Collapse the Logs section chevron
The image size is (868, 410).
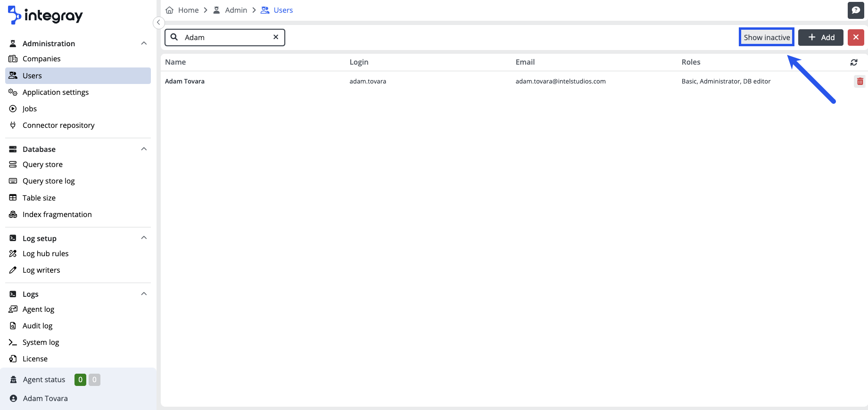pos(144,294)
